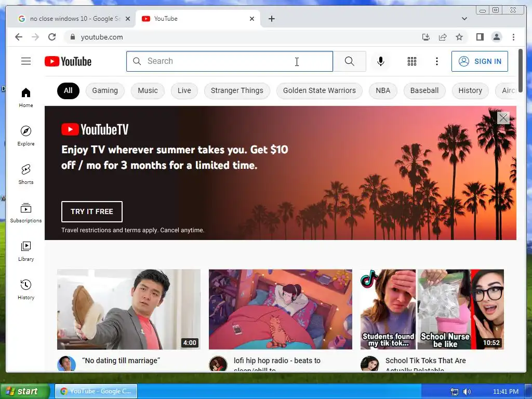532x399 pixels.
Task: Click the SIGN IN button
Action: click(480, 61)
